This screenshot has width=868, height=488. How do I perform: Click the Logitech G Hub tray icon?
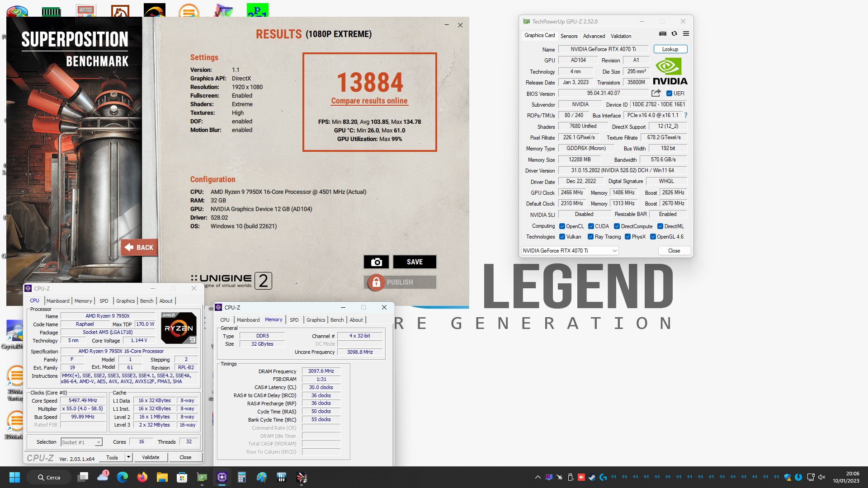603,477
